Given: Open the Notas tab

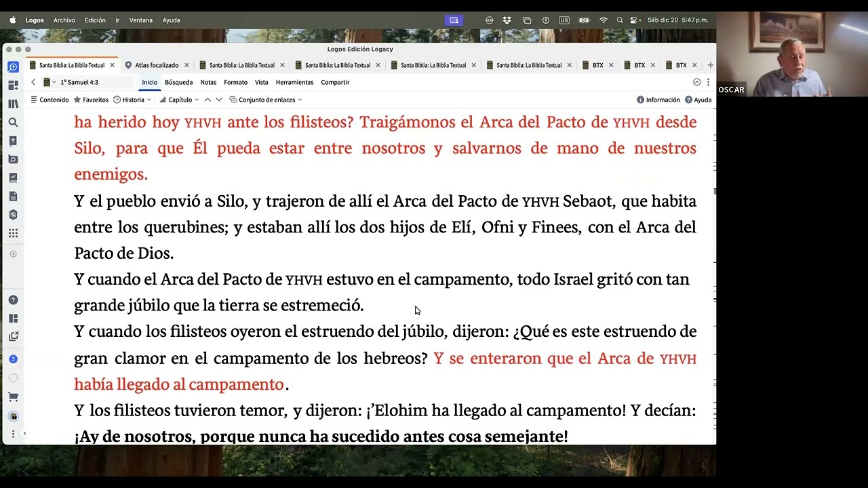Looking at the screenshot, I should pos(208,82).
